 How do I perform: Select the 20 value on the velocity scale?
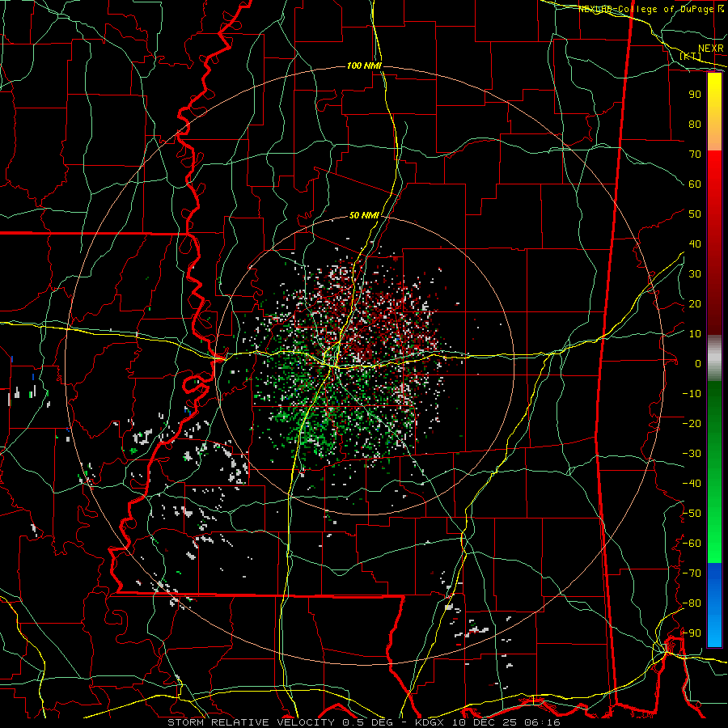pyautogui.click(x=695, y=304)
